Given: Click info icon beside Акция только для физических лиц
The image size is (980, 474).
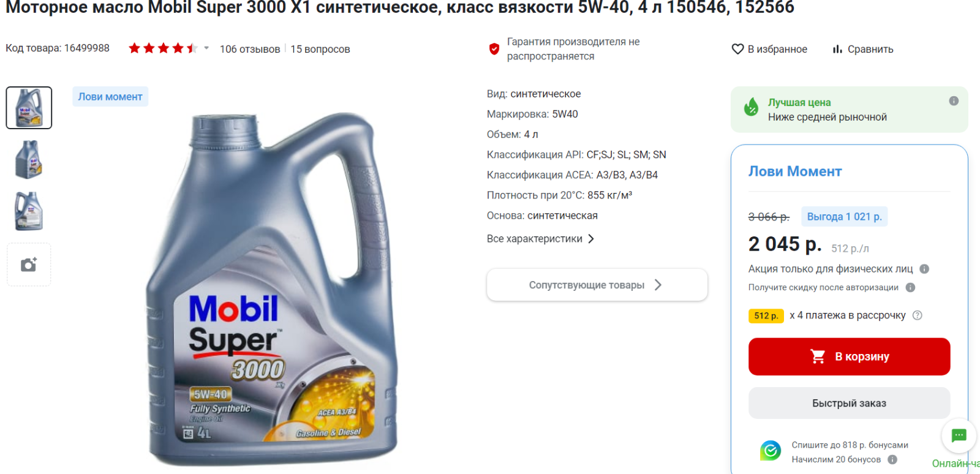Looking at the screenshot, I should tap(924, 269).
